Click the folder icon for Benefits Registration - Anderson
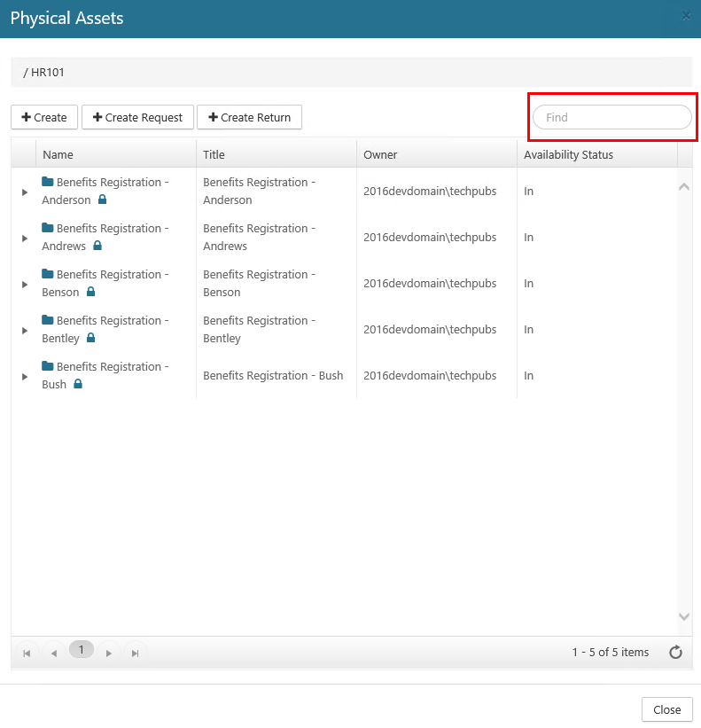Screen dimensions: 701x728 (48, 182)
